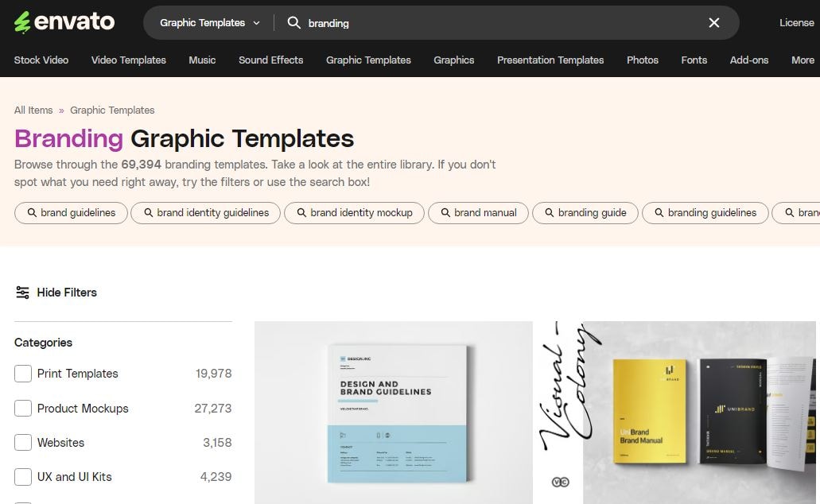Viewport: 820px width, 504px height.
Task: Click the Websites count 3,158
Action: coord(217,442)
